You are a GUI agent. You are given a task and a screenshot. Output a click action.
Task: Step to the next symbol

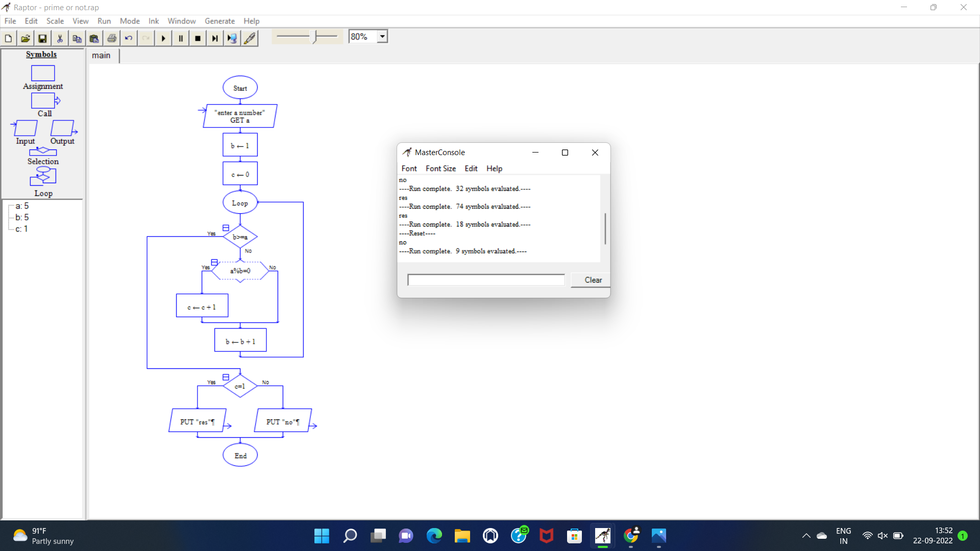(215, 38)
